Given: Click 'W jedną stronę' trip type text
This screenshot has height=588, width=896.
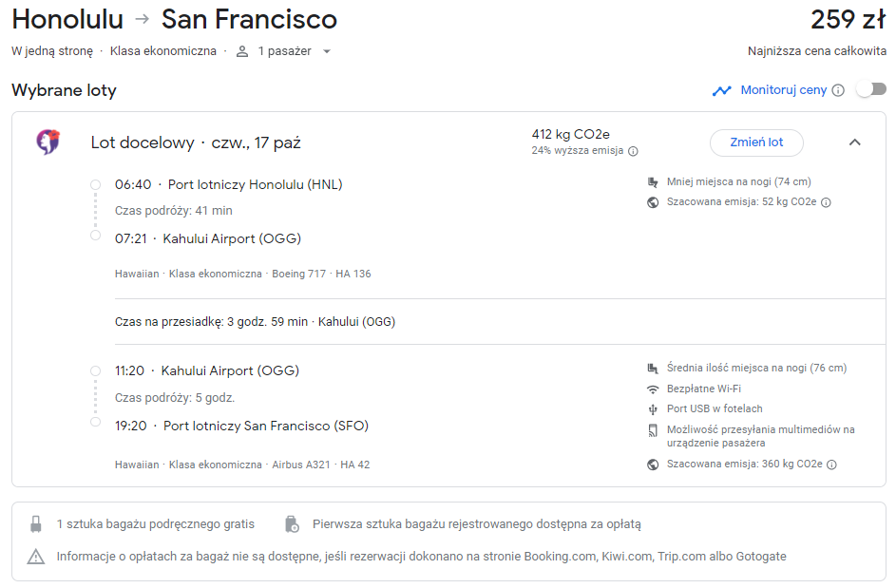Looking at the screenshot, I should click(52, 51).
